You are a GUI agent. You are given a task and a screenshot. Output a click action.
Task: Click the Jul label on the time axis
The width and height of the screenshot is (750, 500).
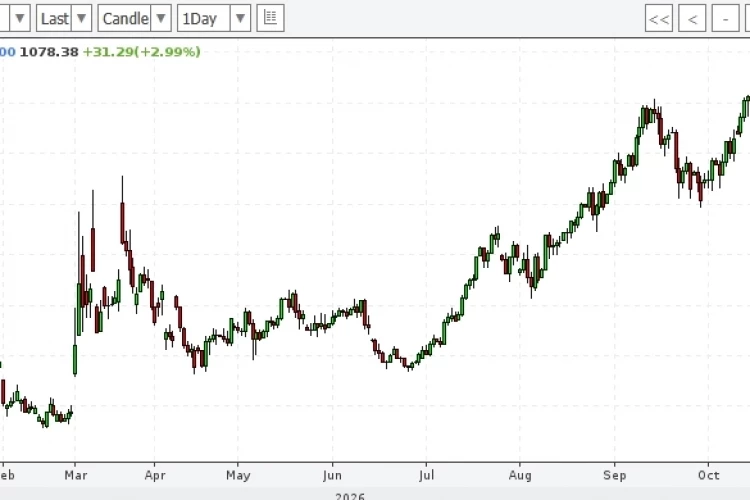pyautogui.click(x=426, y=475)
